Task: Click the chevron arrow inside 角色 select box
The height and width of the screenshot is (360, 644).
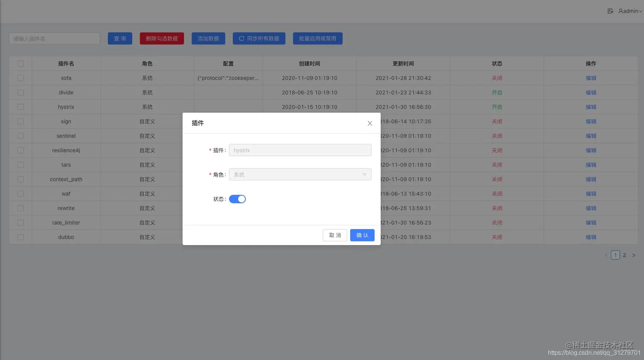Action: [x=364, y=174]
